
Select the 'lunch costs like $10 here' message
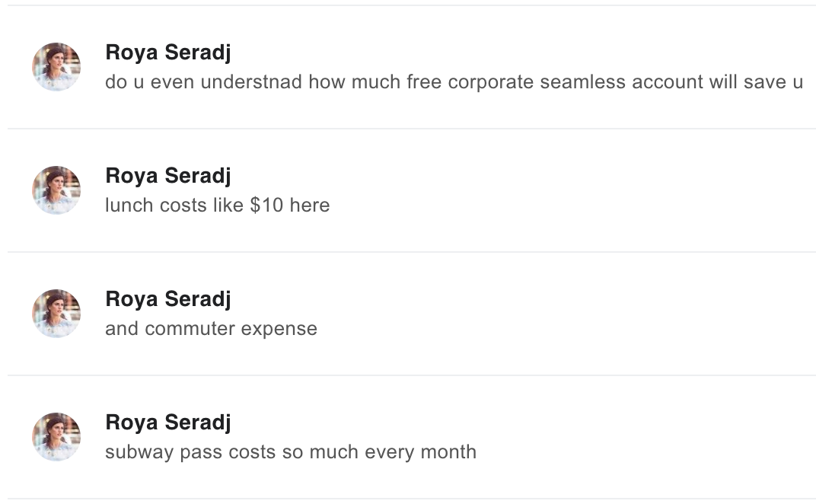217,206
